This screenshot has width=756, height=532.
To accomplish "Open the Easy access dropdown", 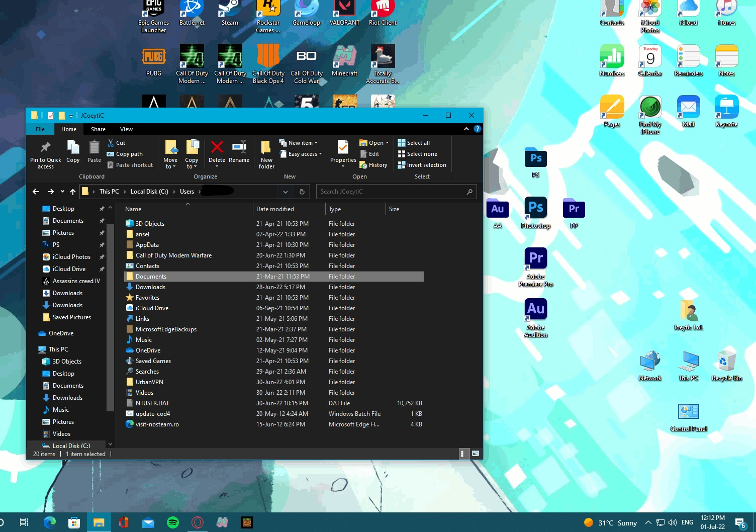I will (x=304, y=154).
